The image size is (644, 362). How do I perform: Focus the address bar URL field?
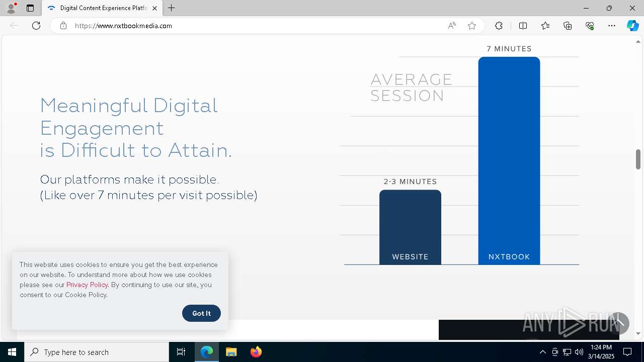[x=257, y=26]
